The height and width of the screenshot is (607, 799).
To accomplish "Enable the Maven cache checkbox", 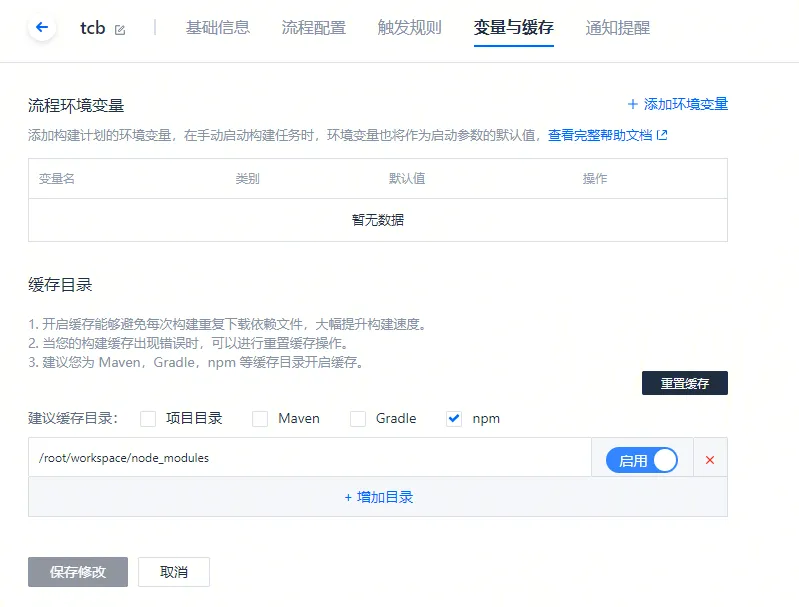I will [260, 419].
